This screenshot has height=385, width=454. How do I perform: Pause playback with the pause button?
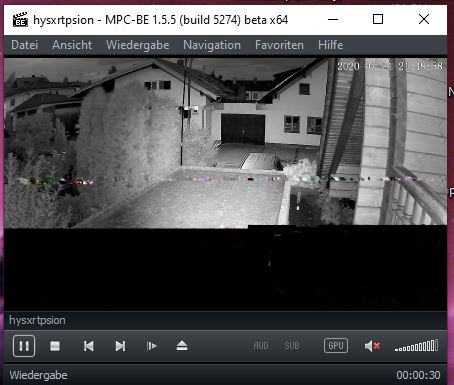(x=24, y=346)
